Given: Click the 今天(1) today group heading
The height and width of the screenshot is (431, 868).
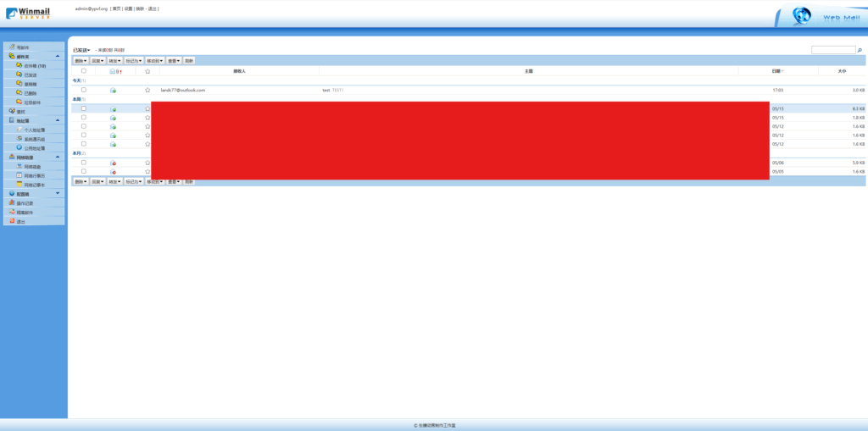Looking at the screenshot, I should click(x=79, y=80).
